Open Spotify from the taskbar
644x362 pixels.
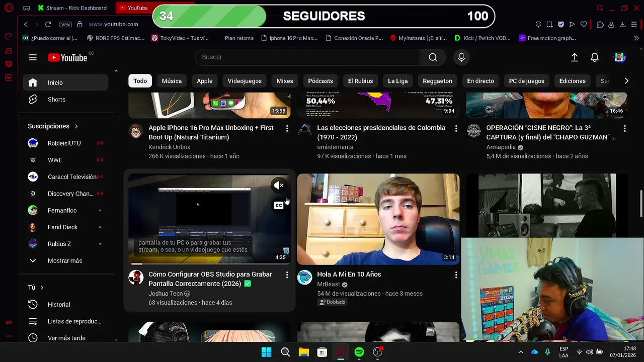point(359,352)
